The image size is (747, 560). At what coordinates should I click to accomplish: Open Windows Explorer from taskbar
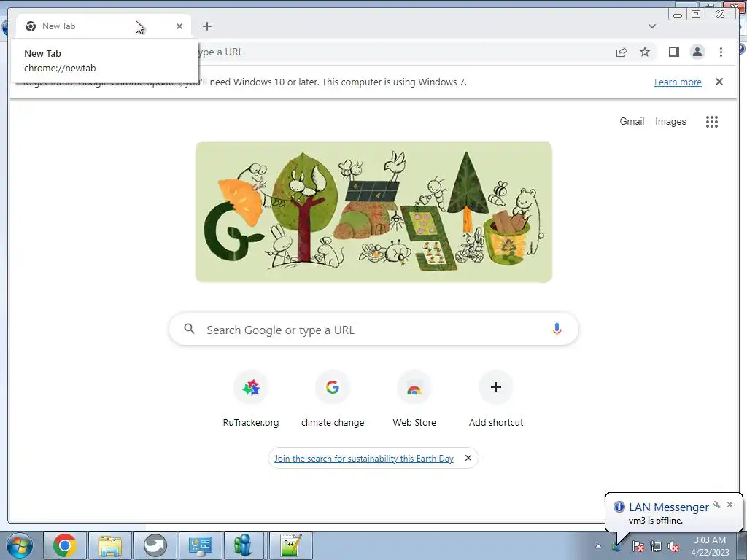[110, 545]
